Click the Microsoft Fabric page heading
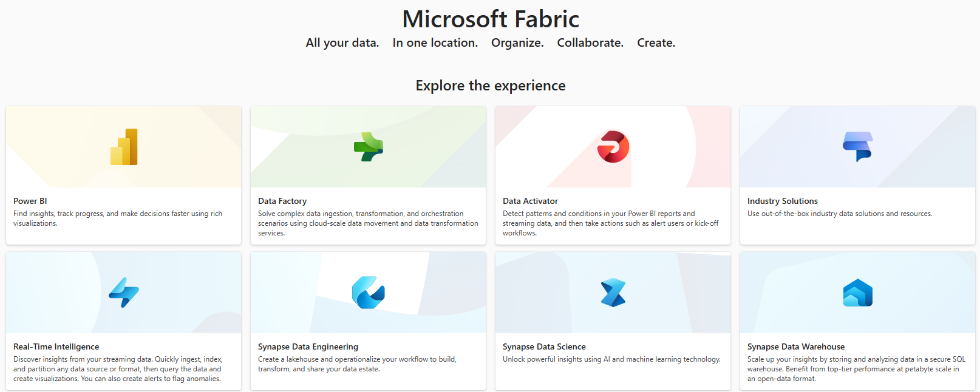Viewport: 980px width, 392px height. click(491, 19)
